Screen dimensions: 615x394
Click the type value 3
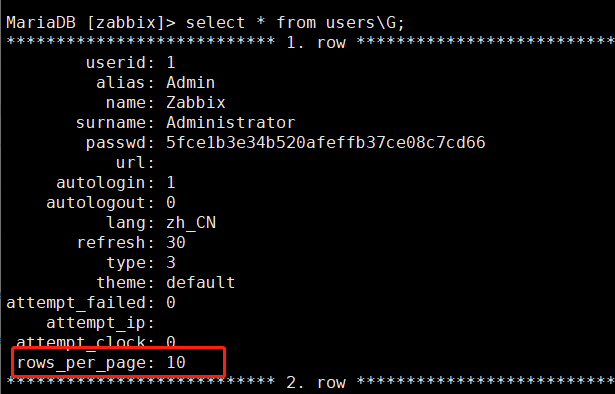click(171, 263)
